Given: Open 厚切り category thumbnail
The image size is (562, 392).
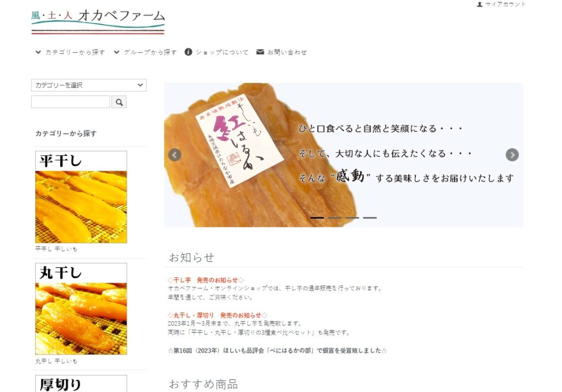Looking at the screenshot, I should (x=81, y=383).
